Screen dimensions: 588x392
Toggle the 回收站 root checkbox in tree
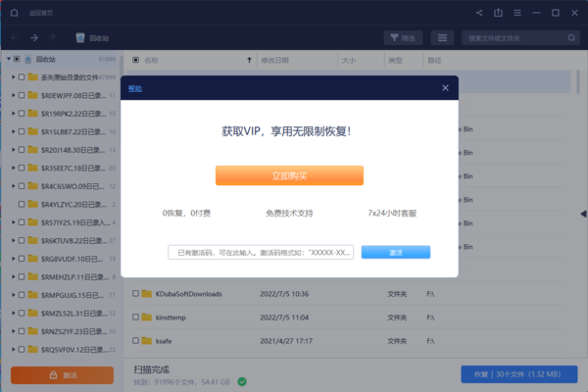coord(17,59)
